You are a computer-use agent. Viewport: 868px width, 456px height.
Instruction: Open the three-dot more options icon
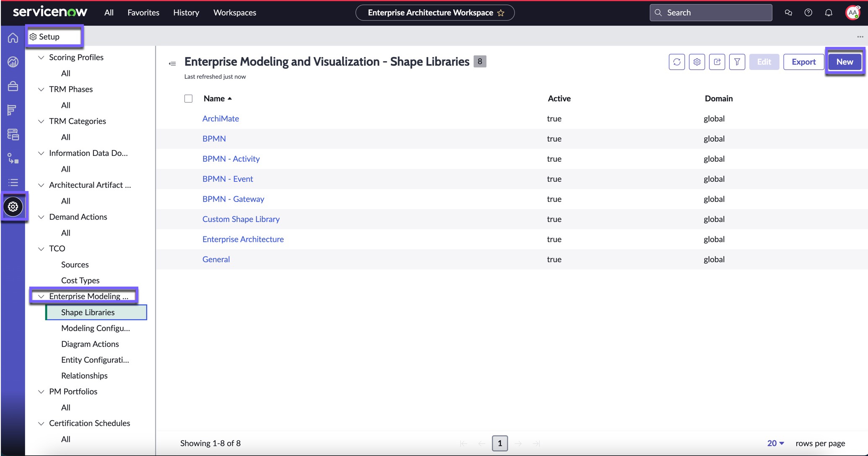860,36
